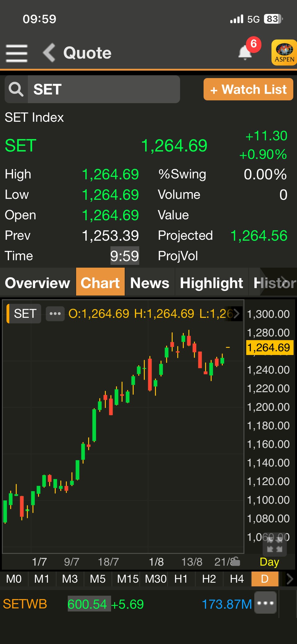Tap the SET Index title
Viewport: 297px width, 644px height.
click(x=34, y=117)
